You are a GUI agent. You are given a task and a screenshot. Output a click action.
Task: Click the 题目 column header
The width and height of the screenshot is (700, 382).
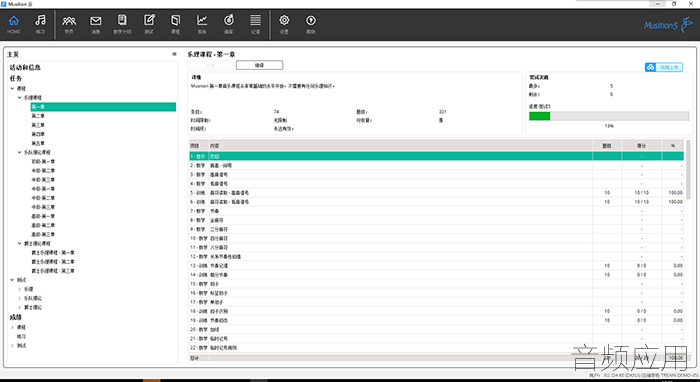click(x=607, y=146)
